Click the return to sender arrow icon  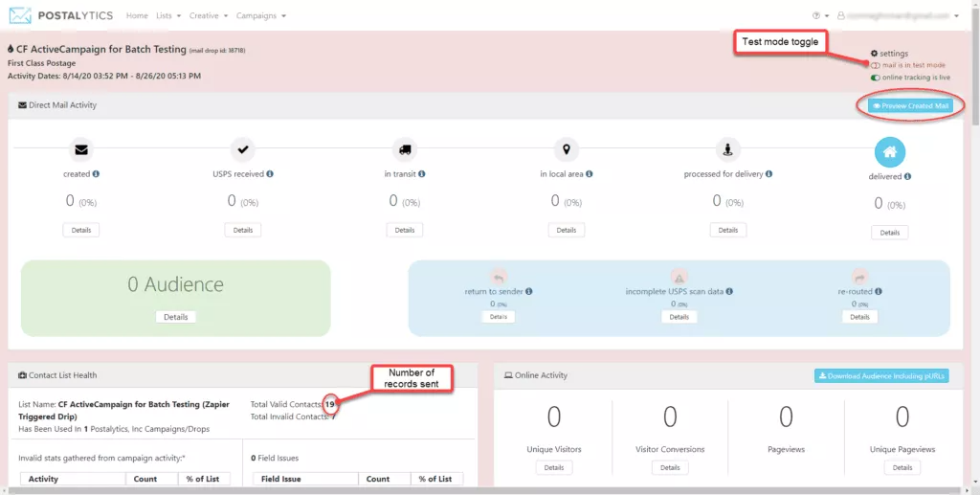[498, 278]
